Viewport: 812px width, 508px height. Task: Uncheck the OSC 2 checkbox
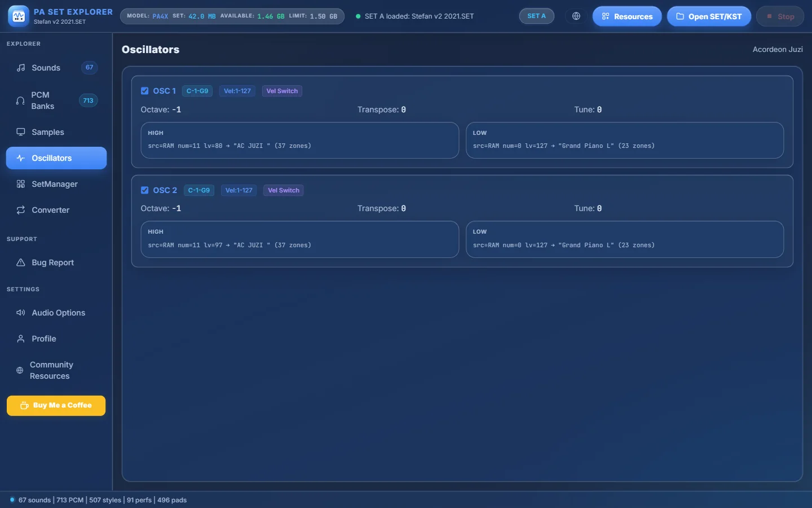coord(145,190)
